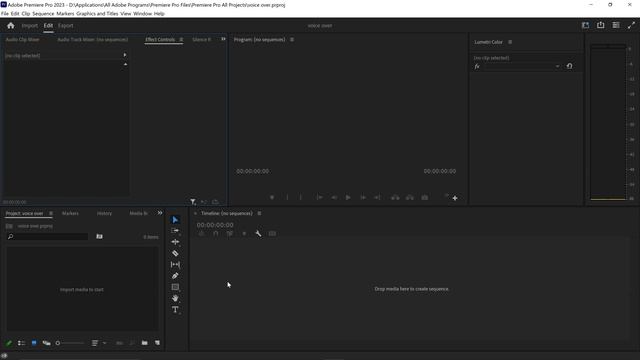This screenshot has height=360, width=640.
Task: Toggle Linked Selection in Timeline
Action: pyautogui.click(x=230, y=233)
